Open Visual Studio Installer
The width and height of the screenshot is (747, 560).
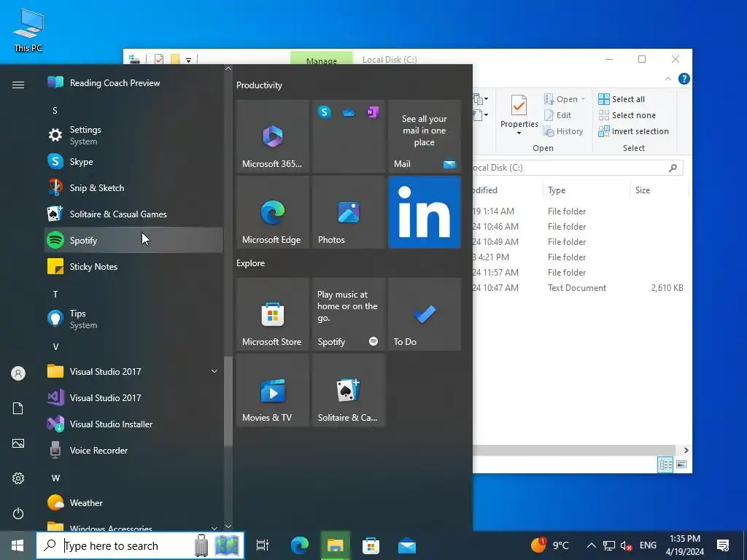coord(133,424)
